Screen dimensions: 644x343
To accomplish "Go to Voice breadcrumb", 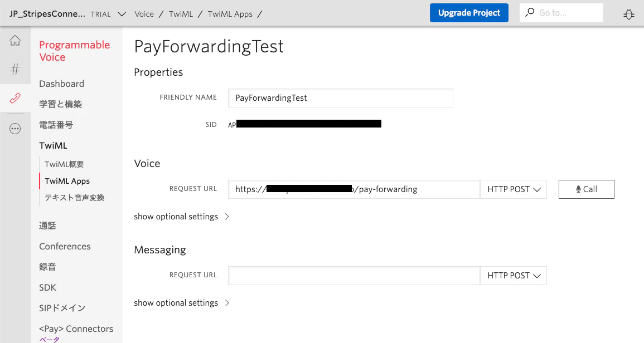I will pyautogui.click(x=144, y=14).
